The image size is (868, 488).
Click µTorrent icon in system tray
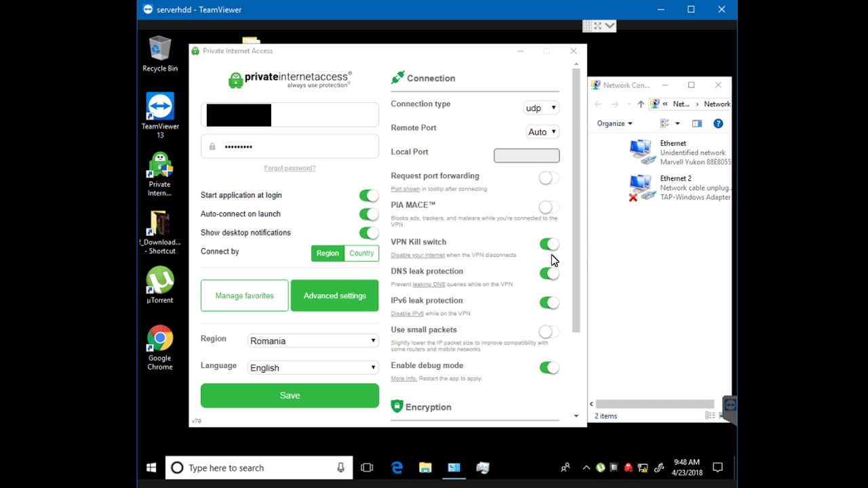[x=600, y=468]
